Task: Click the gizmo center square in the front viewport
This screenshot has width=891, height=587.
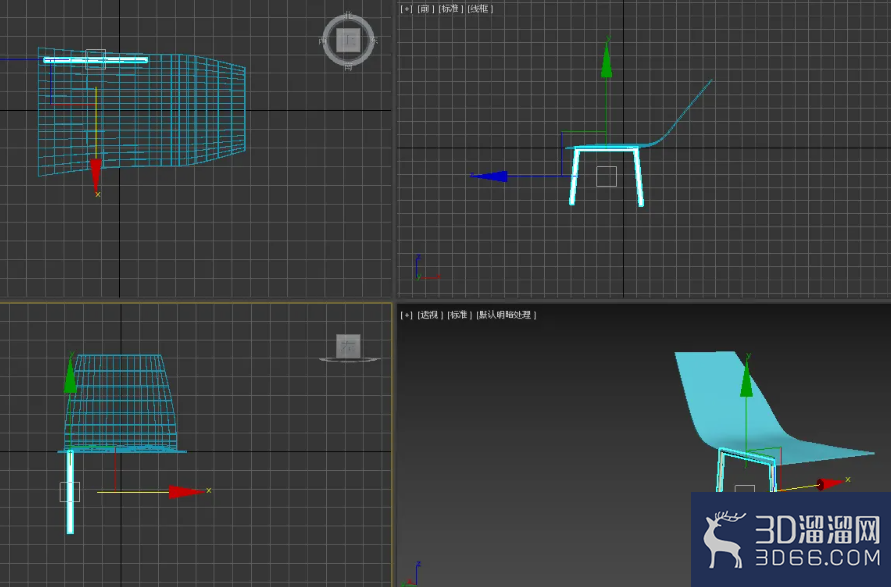Action: 606,176
